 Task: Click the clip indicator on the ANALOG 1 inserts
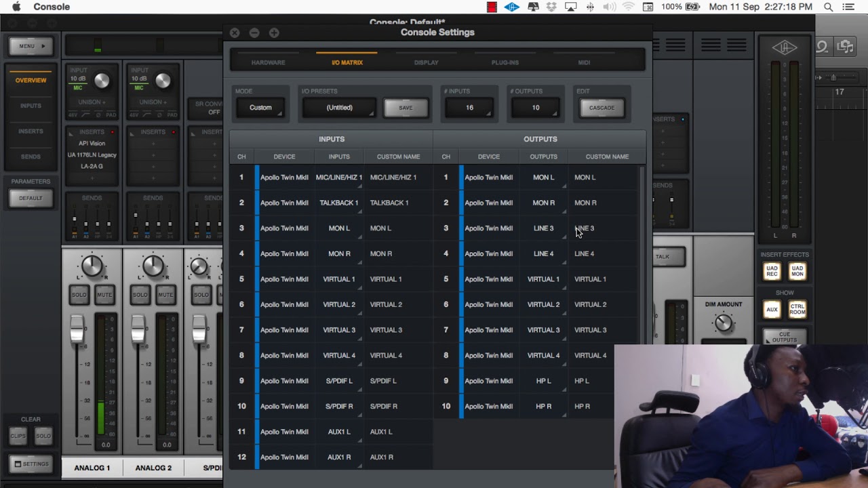click(x=112, y=132)
